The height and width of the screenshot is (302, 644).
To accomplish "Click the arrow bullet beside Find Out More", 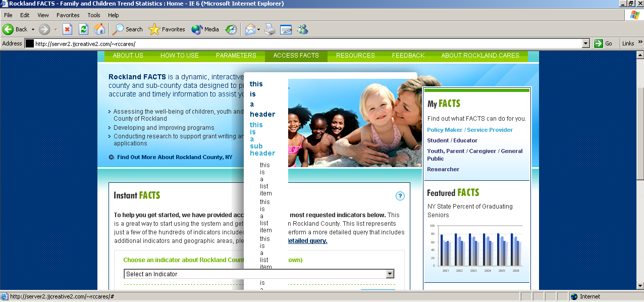I will point(112,157).
